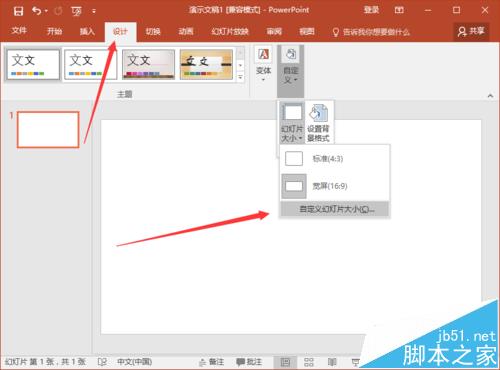Select slide 1 thumbnail in the panel
500x370 pixels.
pos(48,129)
